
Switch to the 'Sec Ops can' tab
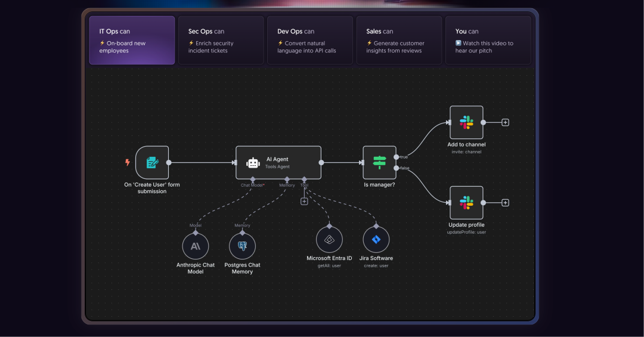tap(221, 41)
